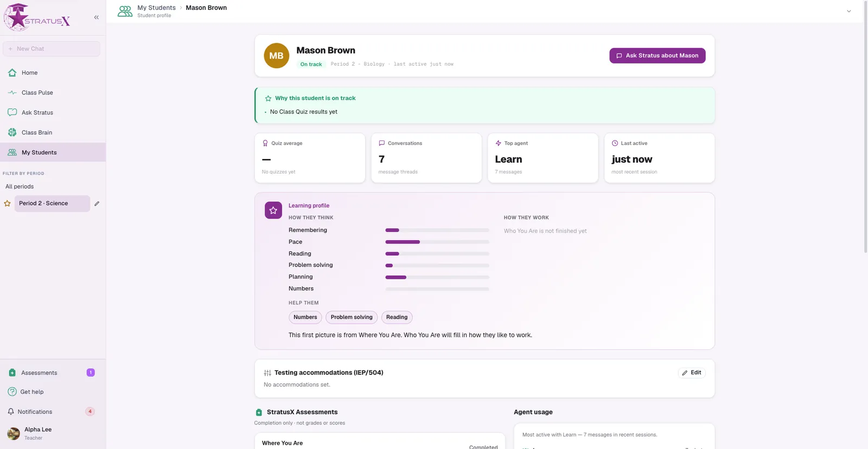Open Assessments icon in the sidebar

tap(12, 373)
